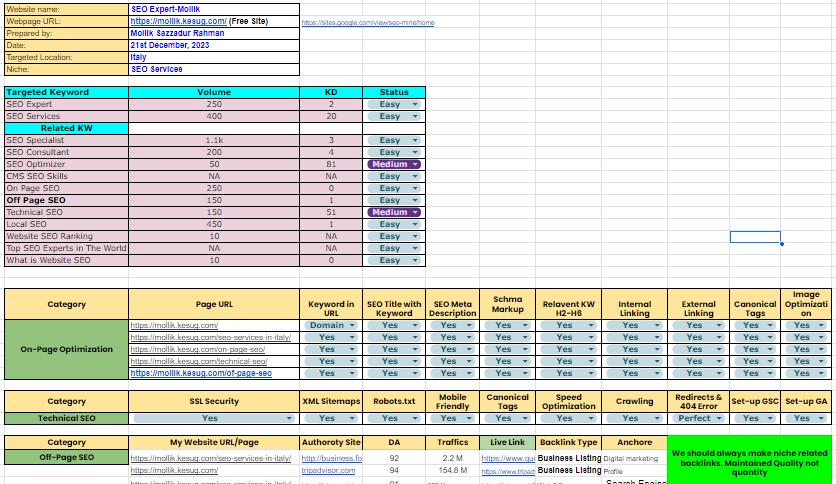Select the green niche related backlinks note

750,461
